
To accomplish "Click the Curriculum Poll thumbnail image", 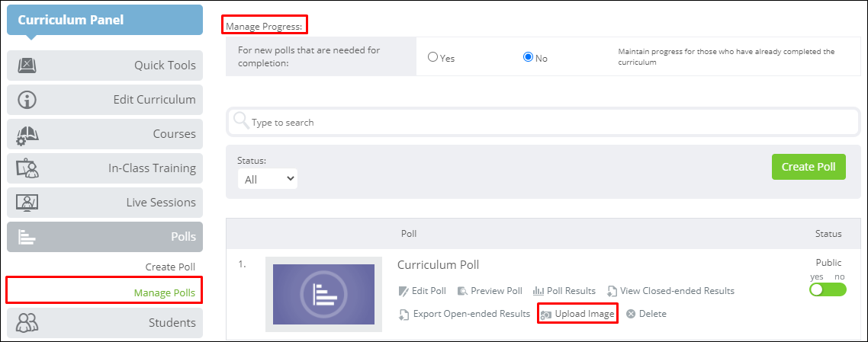I will click(x=324, y=295).
